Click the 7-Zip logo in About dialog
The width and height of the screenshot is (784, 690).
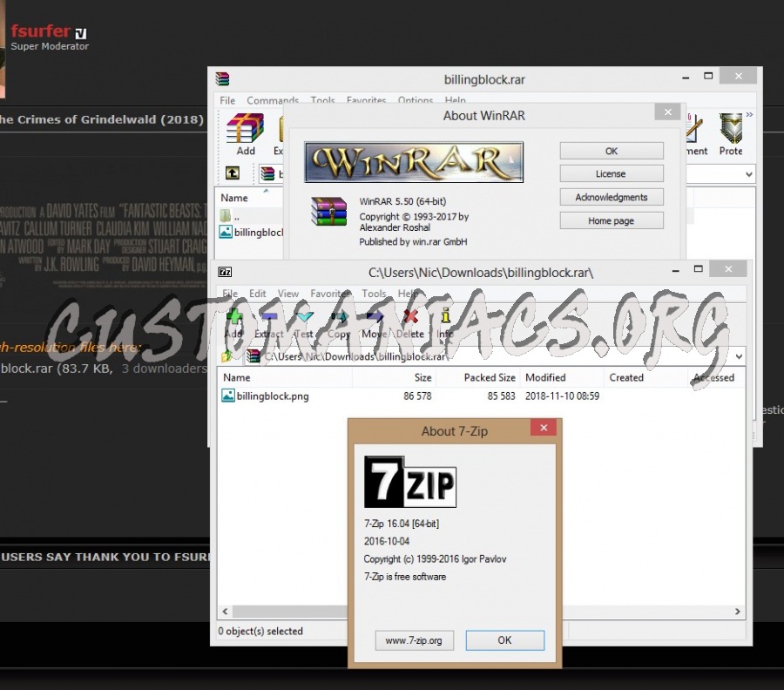point(410,482)
